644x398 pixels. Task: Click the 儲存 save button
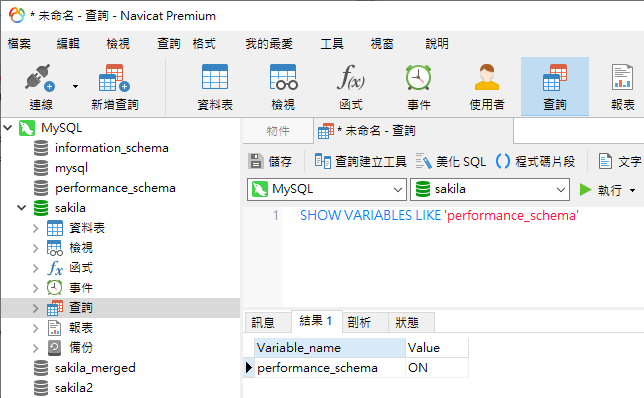click(x=270, y=161)
